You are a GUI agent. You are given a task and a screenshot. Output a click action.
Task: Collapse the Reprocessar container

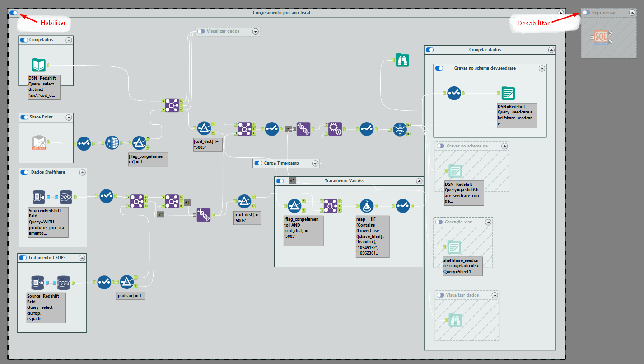pos(632,13)
